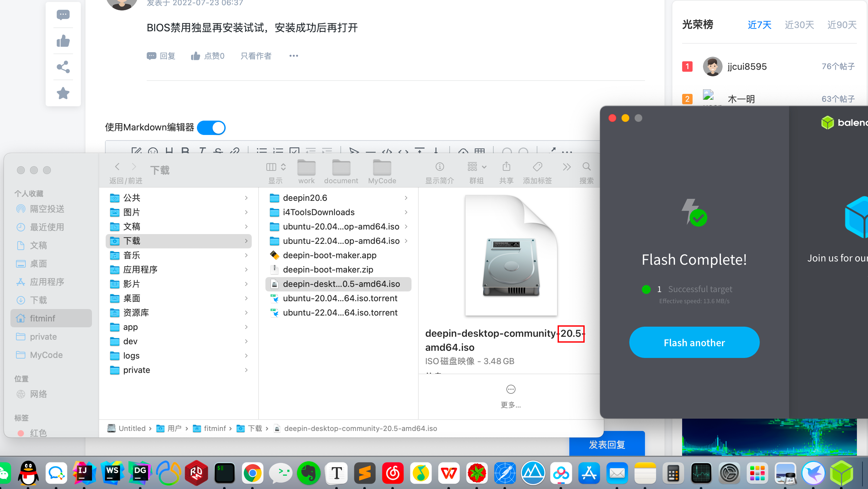The height and width of the screenshot is (489, 868).
Task: Click the 发表回复 submit button
Action: coord(606,445)
